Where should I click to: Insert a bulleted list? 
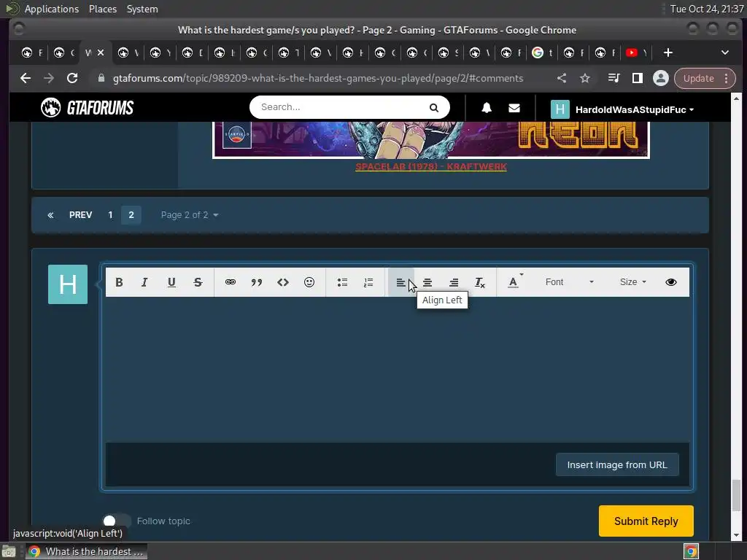[x=342, y=282]
